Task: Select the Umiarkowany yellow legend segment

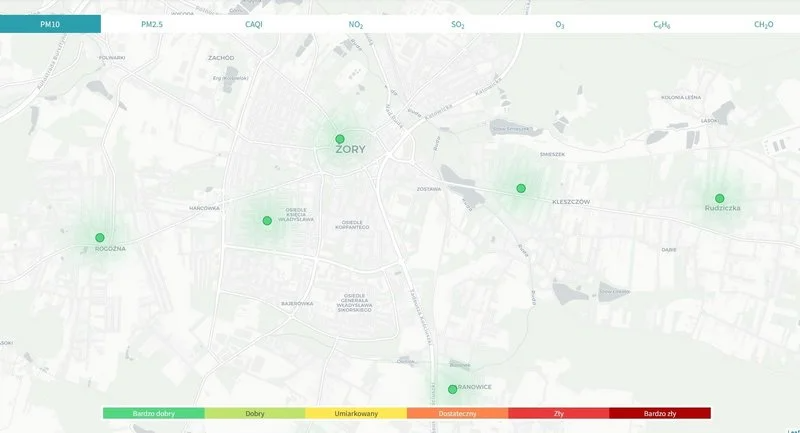Action: (356, 413)
